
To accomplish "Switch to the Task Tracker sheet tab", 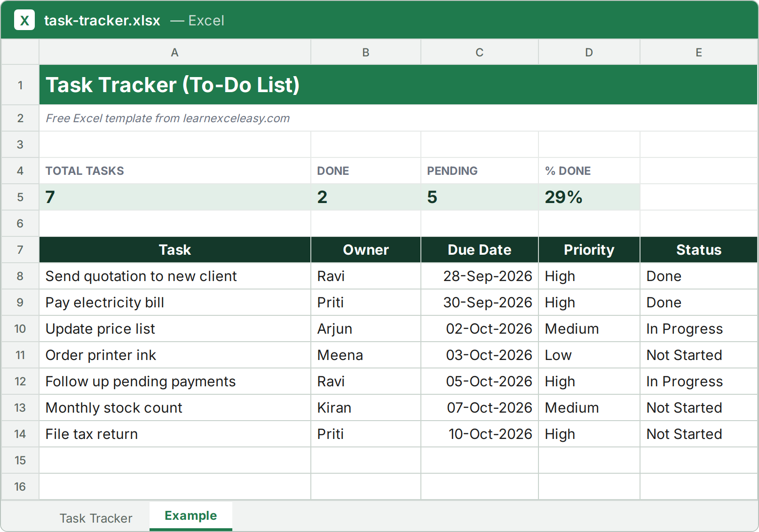I will (x=96, y=518).
